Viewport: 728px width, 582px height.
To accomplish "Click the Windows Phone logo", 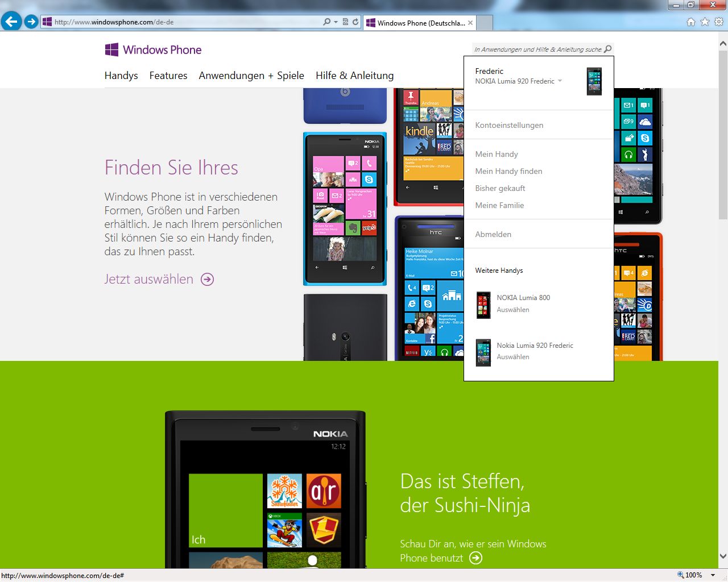I will (x=153, y=50).
